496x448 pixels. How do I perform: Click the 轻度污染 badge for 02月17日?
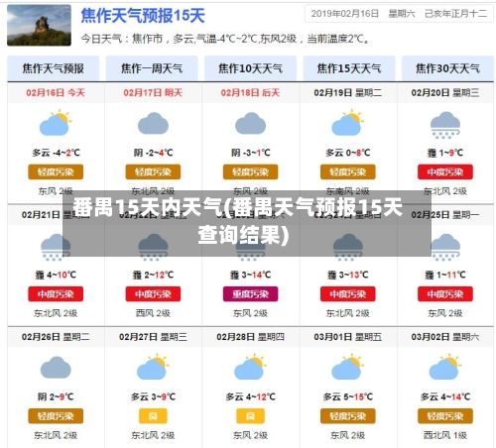click(153, 171)
